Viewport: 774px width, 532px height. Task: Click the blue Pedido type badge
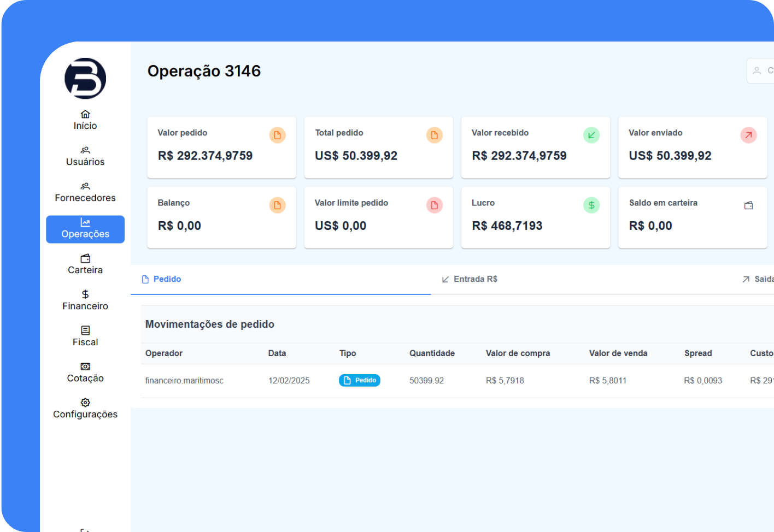pos(360,380)
